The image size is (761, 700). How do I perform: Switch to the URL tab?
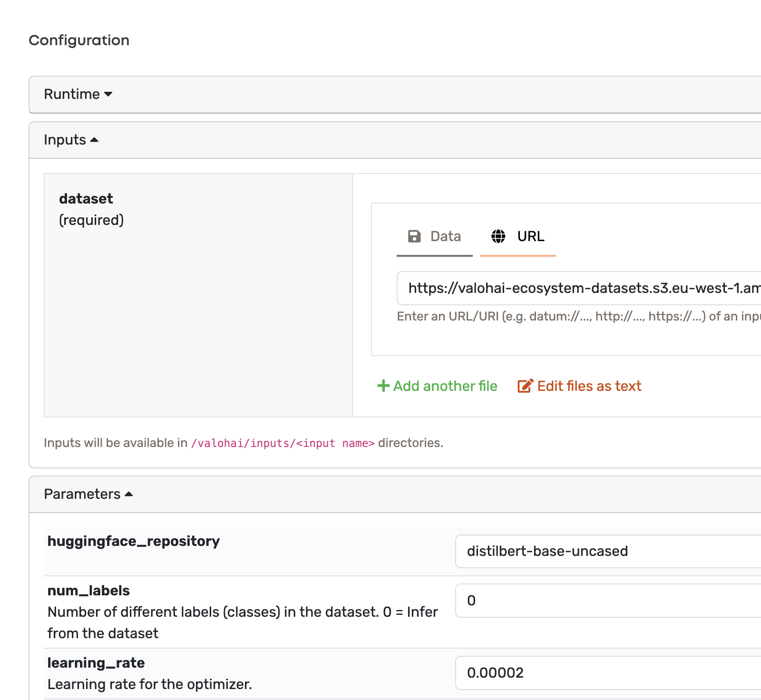[518, 236]
